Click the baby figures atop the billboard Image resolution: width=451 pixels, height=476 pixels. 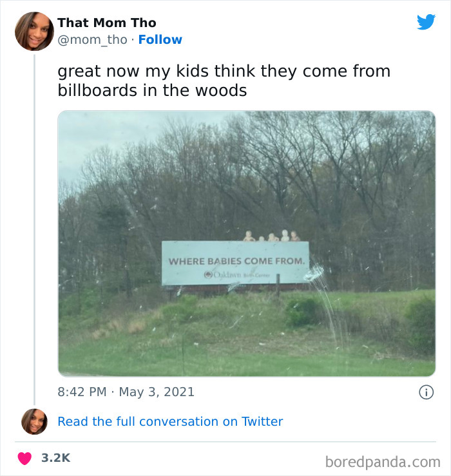tap(272, 236)
